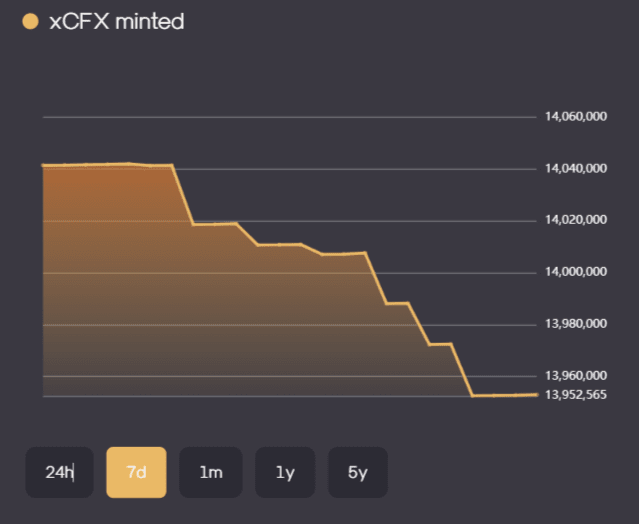639x524 pixels.
Task: Click the 14,040,000 axis label
Action: click(575, 168)
